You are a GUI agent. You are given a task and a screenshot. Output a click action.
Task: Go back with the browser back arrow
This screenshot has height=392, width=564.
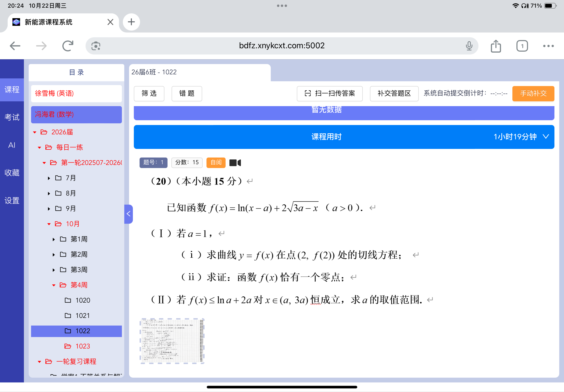click(x=15, y=46)
